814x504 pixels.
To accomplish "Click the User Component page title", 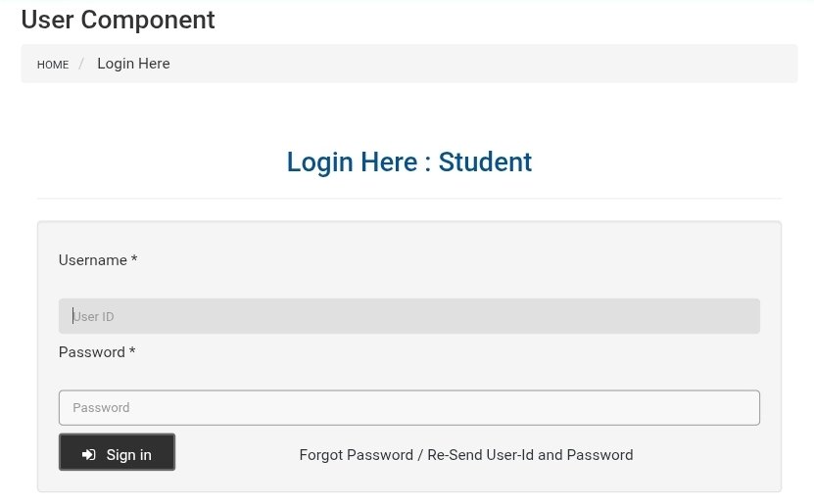I will (x=118, y=19).
